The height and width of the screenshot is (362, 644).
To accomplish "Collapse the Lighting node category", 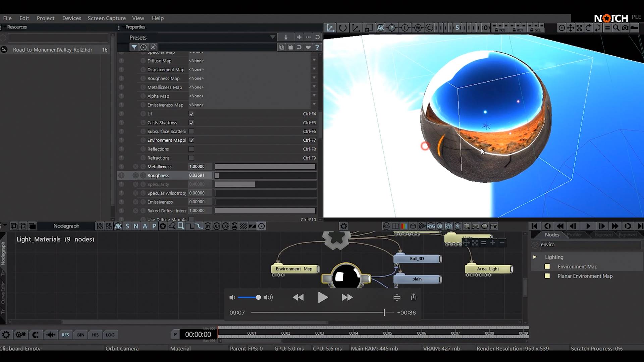I will point(535,257).
